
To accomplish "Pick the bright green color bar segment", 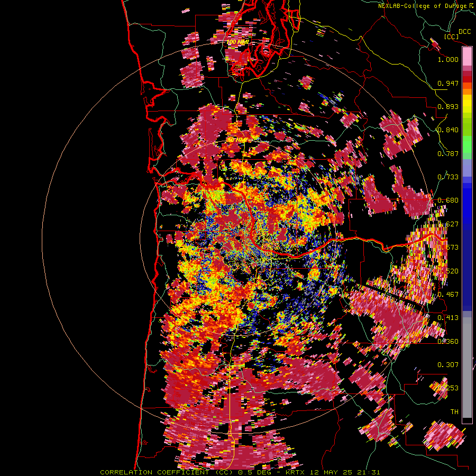I will [x=467, y=144].
